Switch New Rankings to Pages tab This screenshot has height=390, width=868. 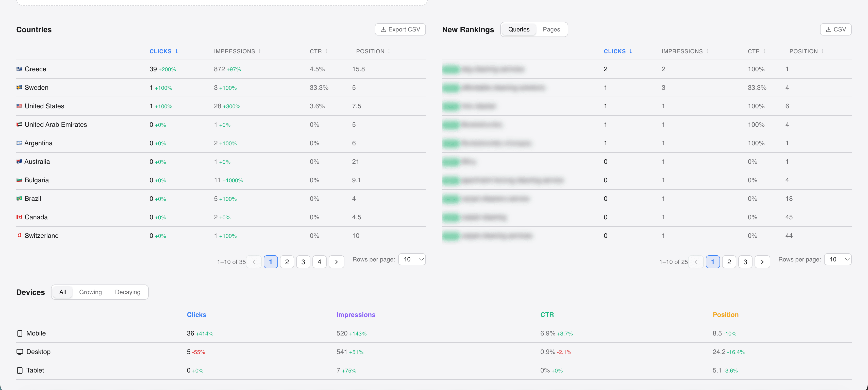(551, 30)
